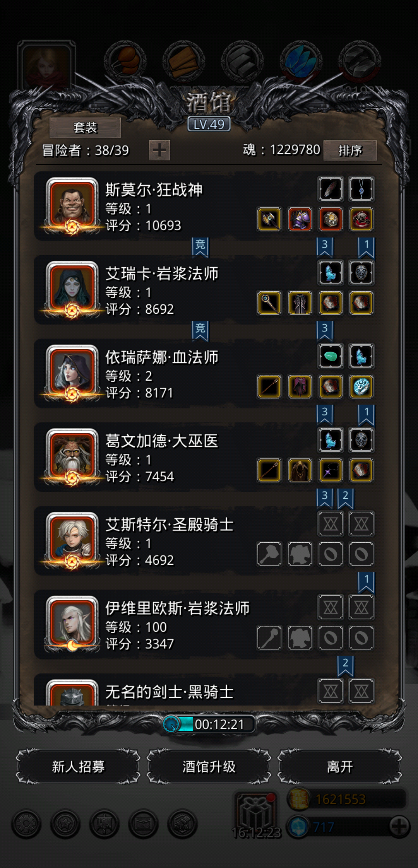This screenshot has width=418, height=868.
Task: Open the 套装 equipment set tab
Action: tap(85, 127)
